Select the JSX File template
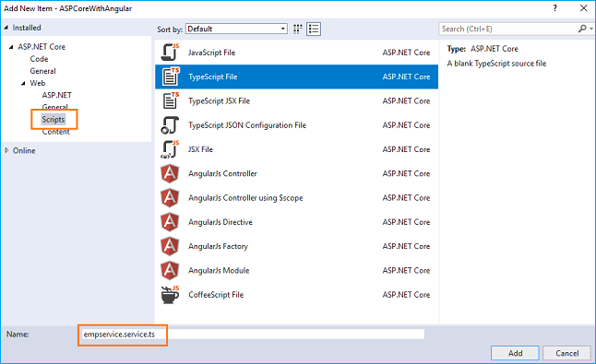 point(296,149)
